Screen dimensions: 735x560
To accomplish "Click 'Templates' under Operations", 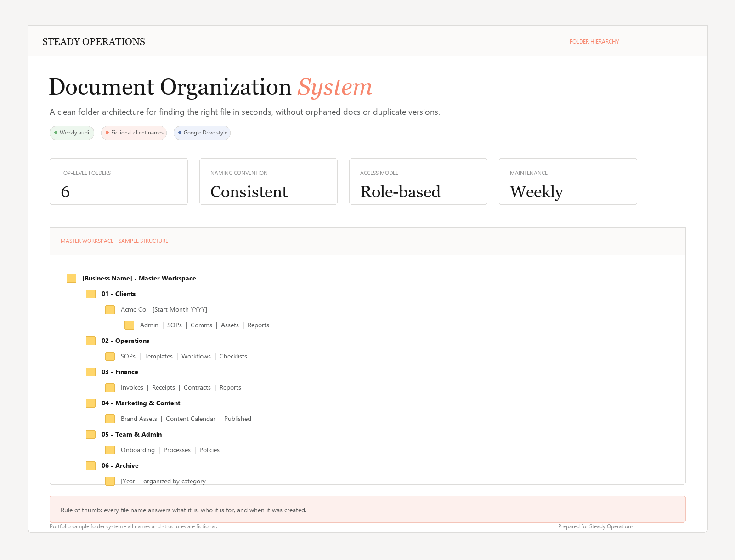I will point(158,356).
